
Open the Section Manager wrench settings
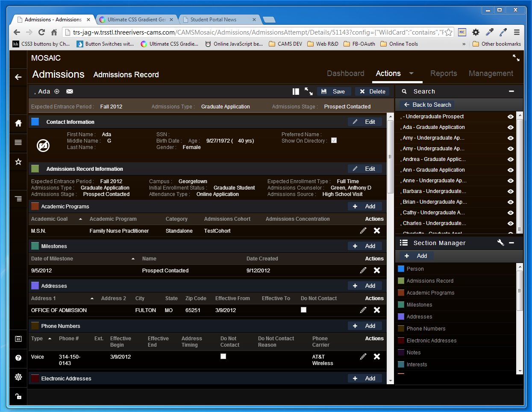(x=500, y=243)
